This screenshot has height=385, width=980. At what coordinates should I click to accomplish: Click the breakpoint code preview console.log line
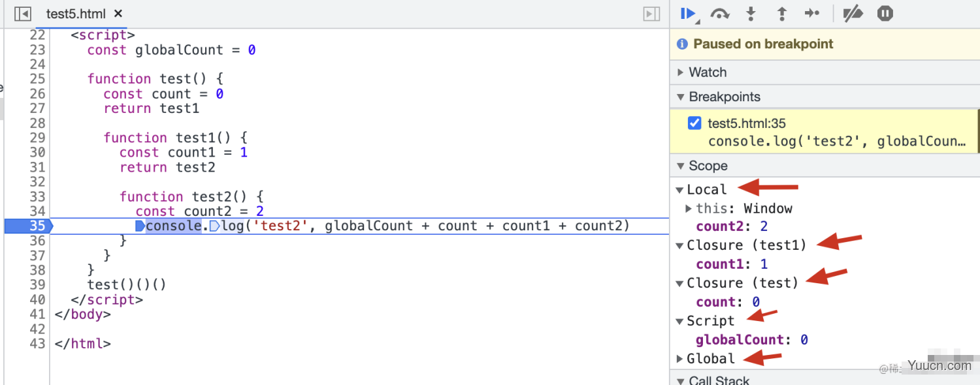click(837, 142)
